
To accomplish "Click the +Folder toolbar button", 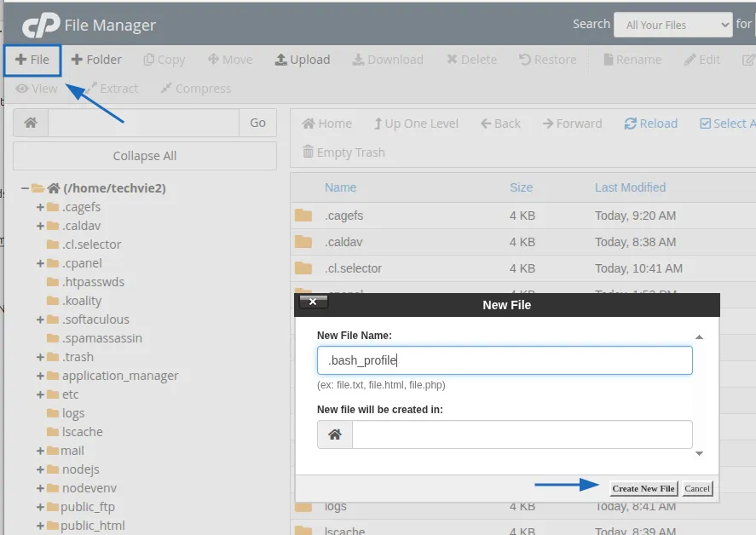I will click(x=96, y=60).
